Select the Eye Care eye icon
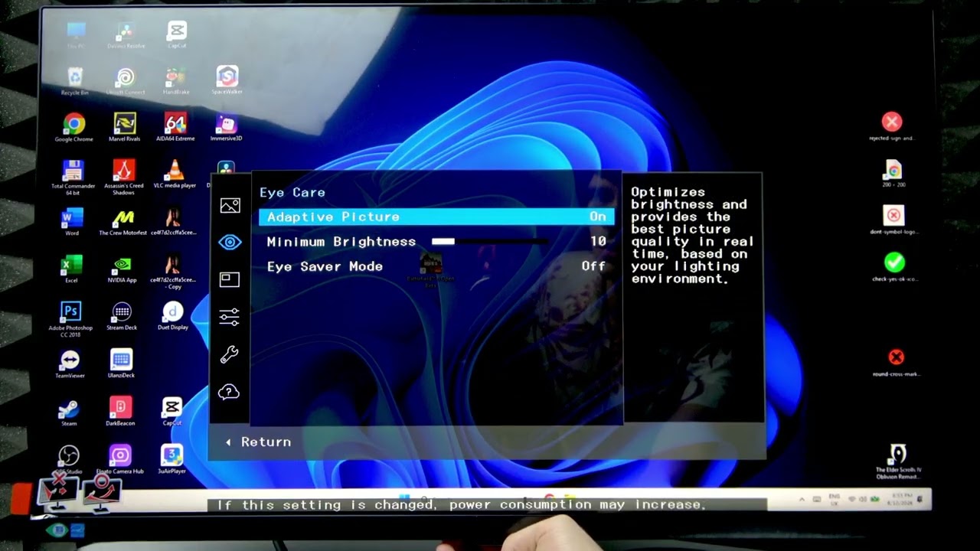The height and width of the screenshot is (551, 980). (230, 243)
